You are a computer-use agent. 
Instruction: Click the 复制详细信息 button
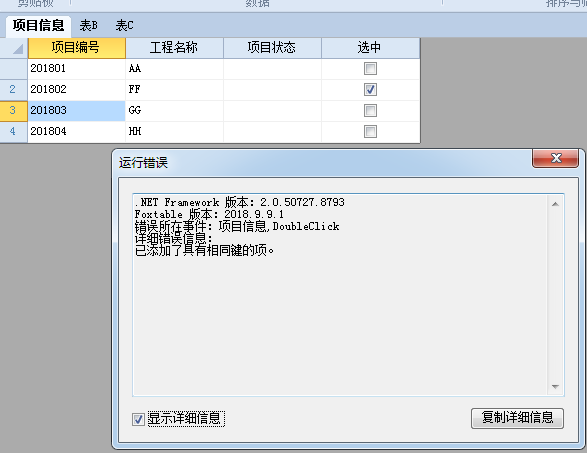[517, 418]
